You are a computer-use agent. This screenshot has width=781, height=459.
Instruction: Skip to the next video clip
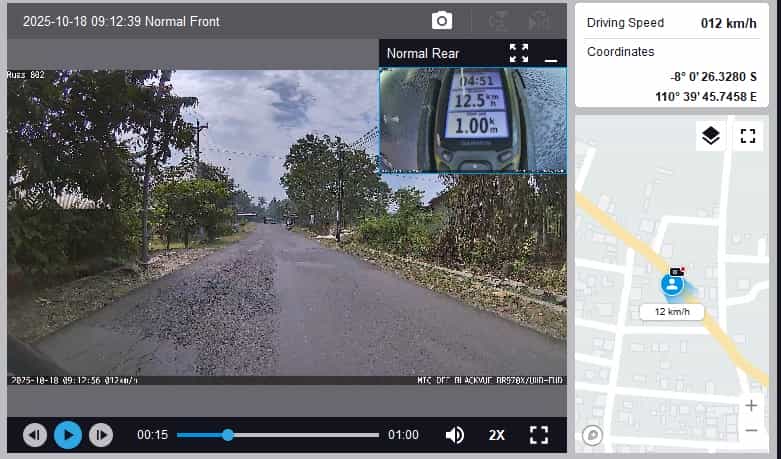pos(101,435)
